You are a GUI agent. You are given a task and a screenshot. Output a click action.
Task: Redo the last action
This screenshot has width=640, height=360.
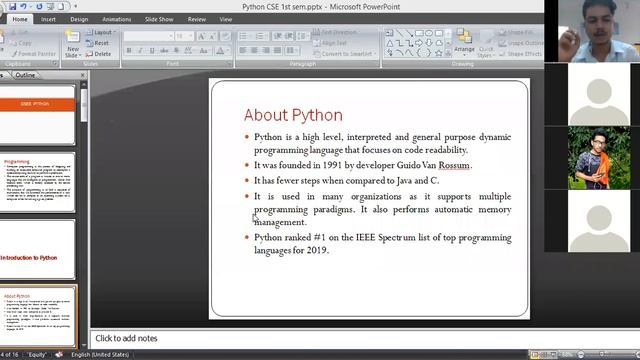click(39, 7)
